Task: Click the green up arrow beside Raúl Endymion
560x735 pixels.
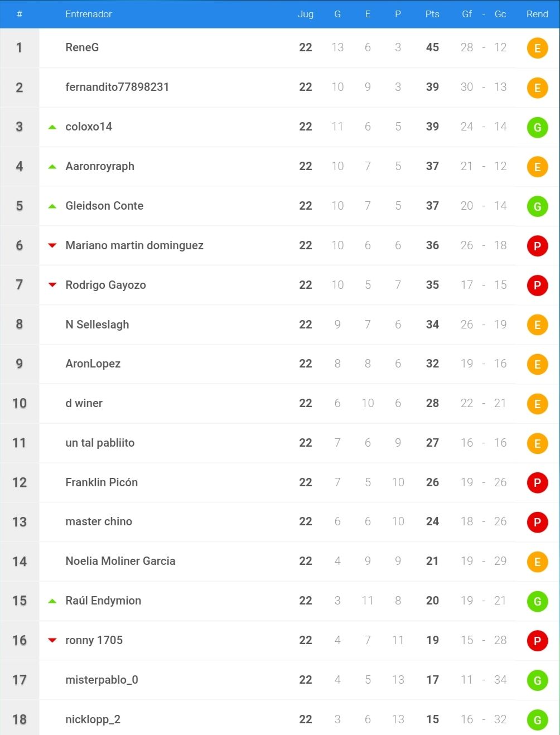Action: (52, 601)
